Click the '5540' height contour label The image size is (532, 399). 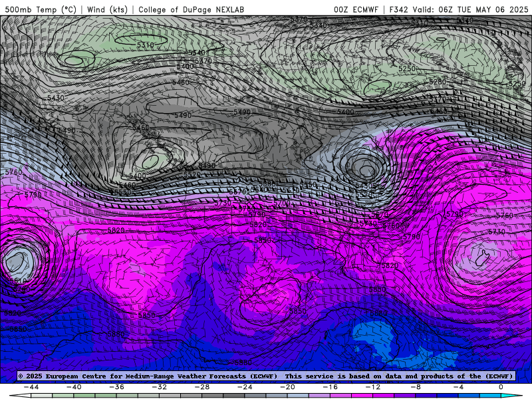197,53
